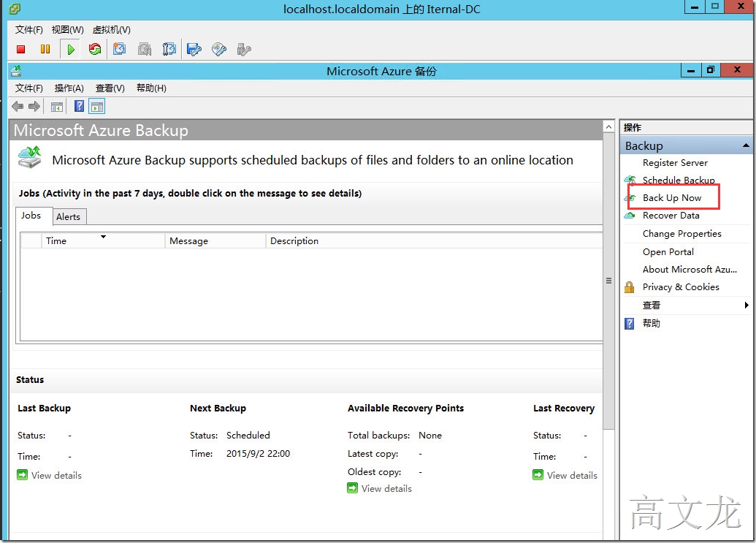Click 帮助 in the actions pane
756x543 pixels.
coord(652,324)
